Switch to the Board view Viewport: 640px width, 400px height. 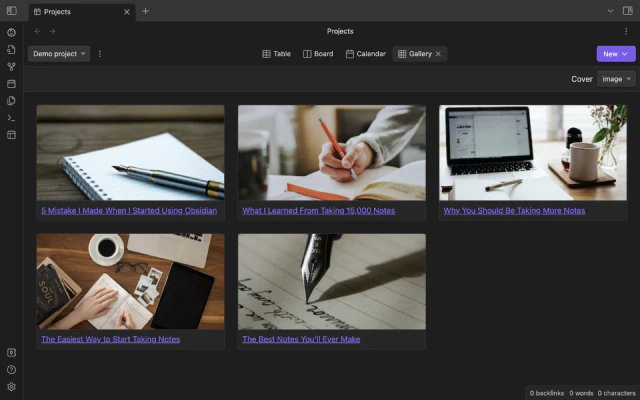tap(318, 54)
